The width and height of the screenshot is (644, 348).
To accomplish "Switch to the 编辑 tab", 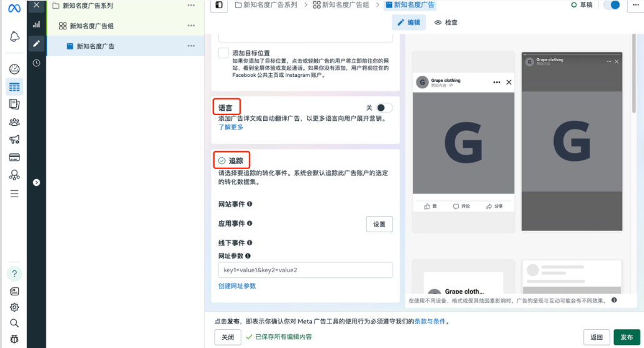I will (409, 23).
